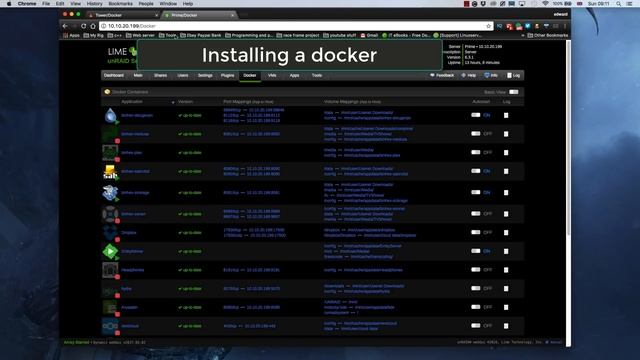Enable autostart for Headphones
The image size is (640, 360).
(x=476, y=270)
